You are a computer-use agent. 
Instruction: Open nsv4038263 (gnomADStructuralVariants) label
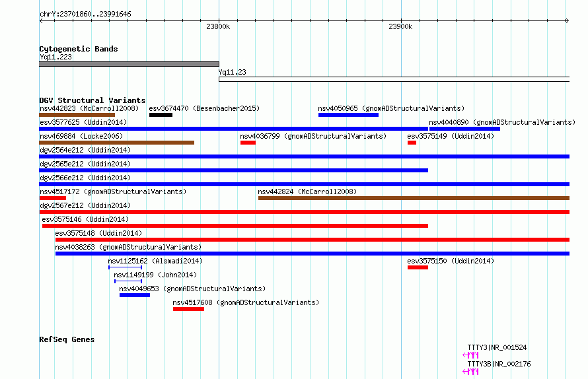pyautogui.click(x=128, y=247)
